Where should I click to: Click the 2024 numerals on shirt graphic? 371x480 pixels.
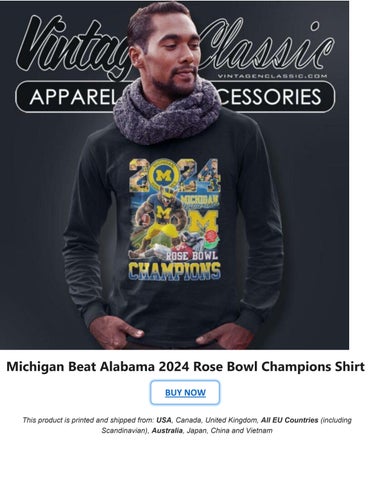point(175,175)
